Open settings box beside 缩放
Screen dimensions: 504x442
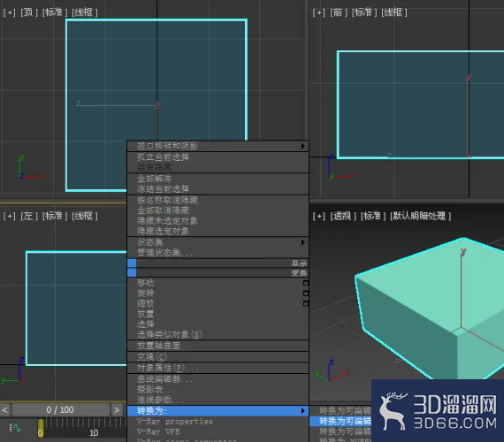(305, 304)
